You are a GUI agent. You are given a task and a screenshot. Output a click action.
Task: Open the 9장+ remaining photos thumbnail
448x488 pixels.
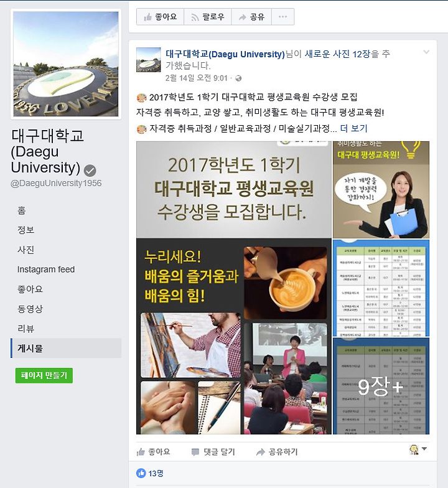(381, 386)
